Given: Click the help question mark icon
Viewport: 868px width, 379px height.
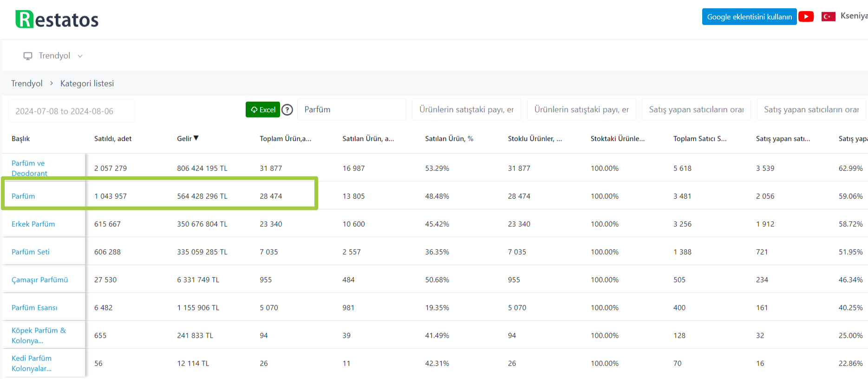Looking at the screenshot, I should 287,110.
